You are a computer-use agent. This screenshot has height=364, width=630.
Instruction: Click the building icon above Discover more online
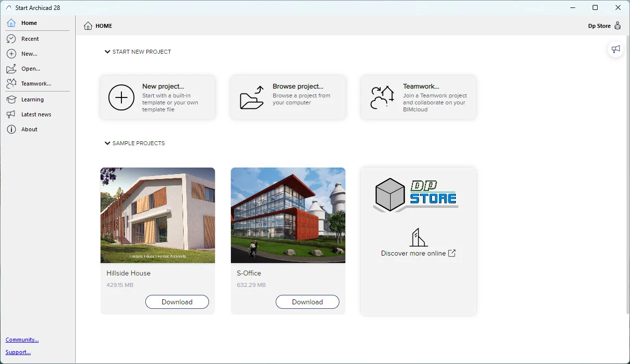click(x=418, y=238)
